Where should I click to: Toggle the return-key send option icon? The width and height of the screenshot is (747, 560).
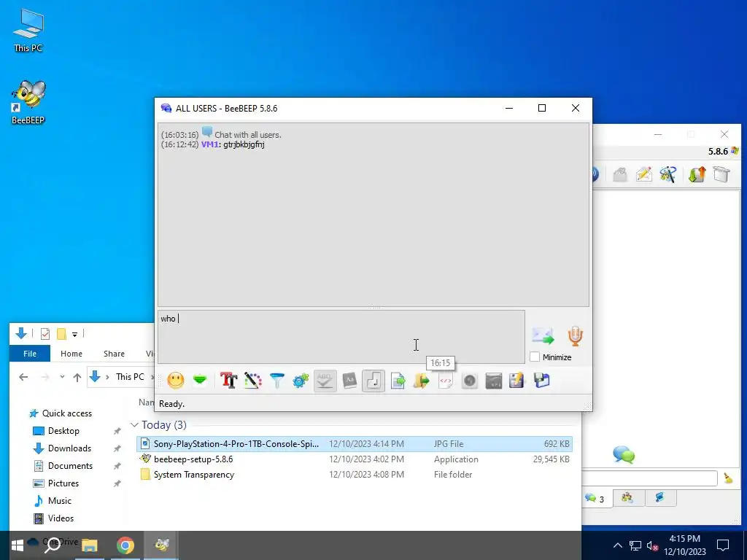click(373, 381)
